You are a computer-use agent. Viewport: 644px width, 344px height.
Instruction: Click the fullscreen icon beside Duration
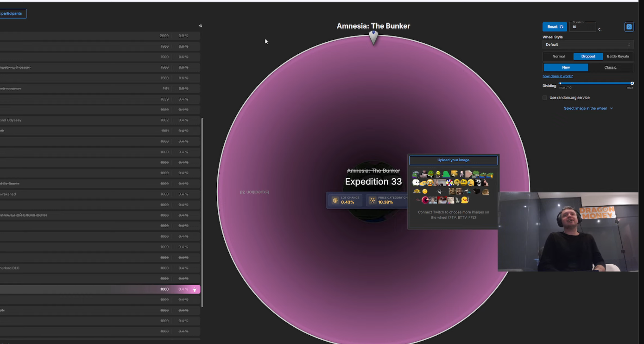[629, 27]
